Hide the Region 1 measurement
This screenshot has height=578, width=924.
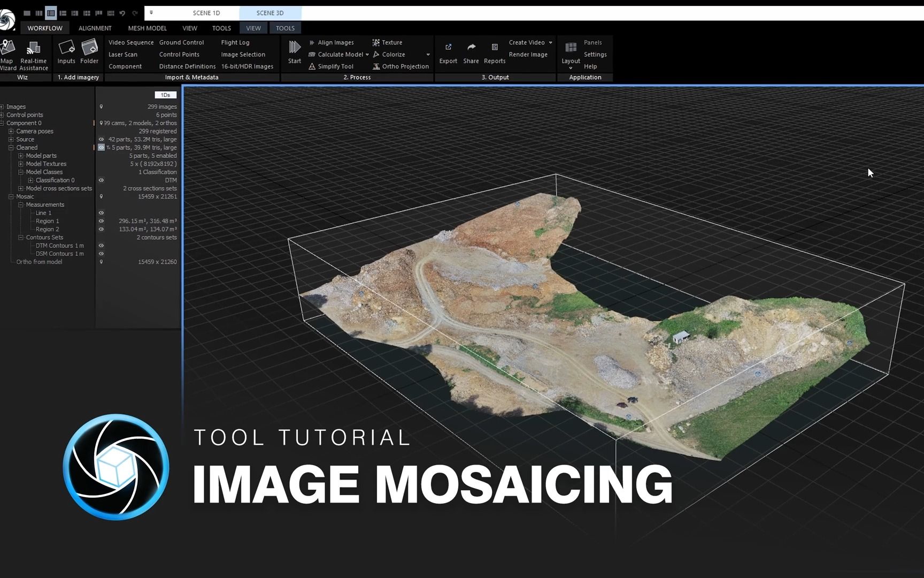(101, 220)
